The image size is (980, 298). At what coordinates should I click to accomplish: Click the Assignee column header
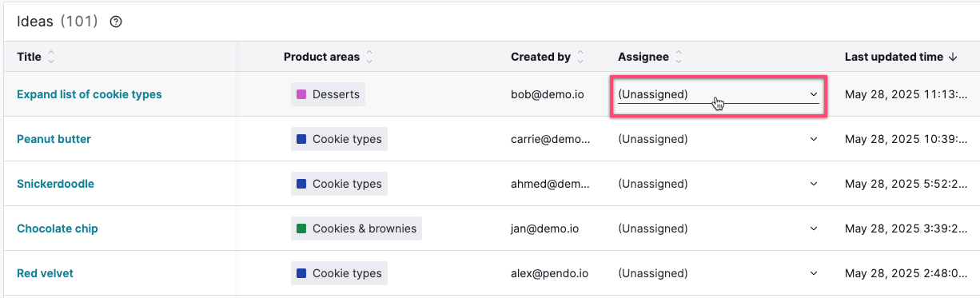click(643, 57)
